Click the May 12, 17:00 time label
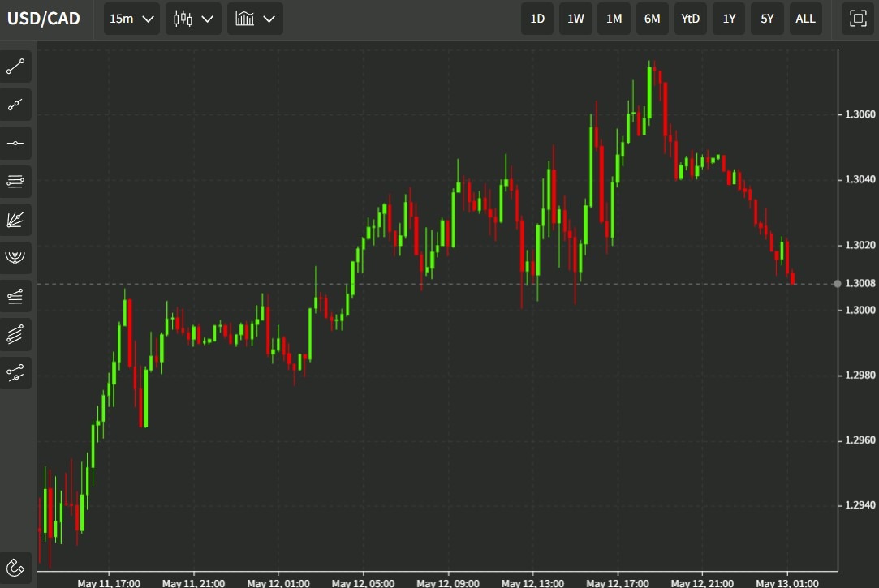Viewport: 879px width, 588px height. pos(617,583)
